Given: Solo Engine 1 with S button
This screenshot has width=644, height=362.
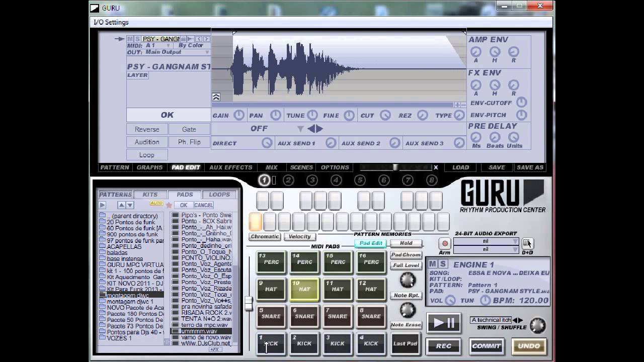Looking at the screenshot, I should pos(443,264).
